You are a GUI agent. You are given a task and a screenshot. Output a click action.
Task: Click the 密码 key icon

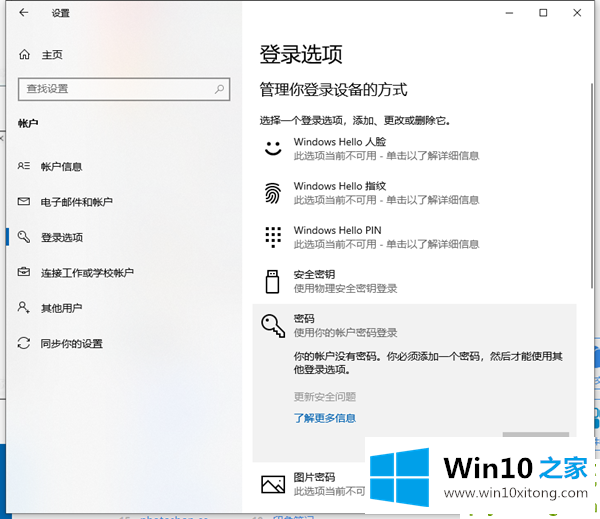[x=273, y=326]
